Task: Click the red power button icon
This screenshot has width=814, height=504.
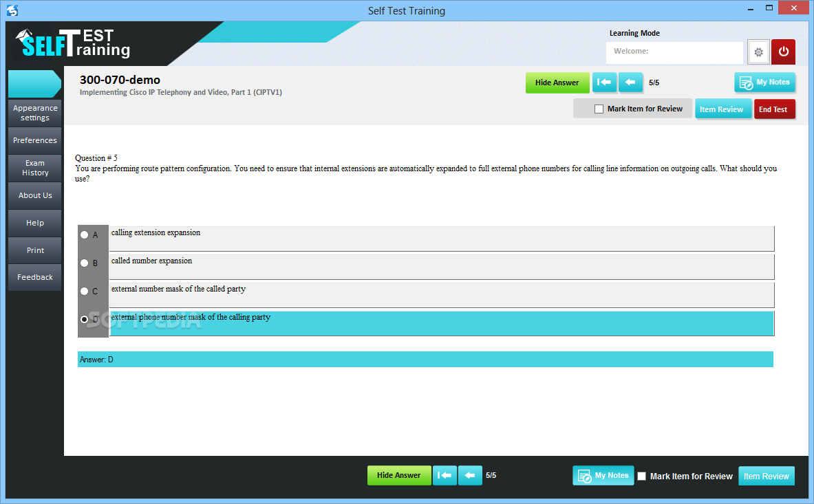Action: click(x=783, y=52)
